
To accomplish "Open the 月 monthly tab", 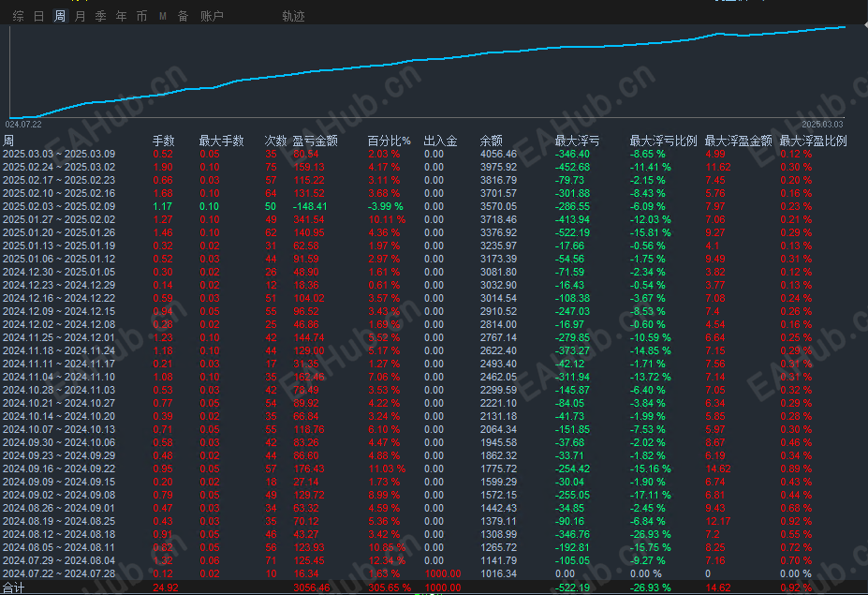I will coord(80,16).
